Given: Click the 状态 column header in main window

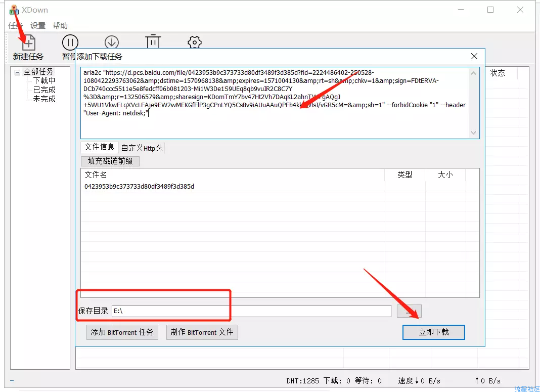Looking at the screenshot, I should click(498, 73).
